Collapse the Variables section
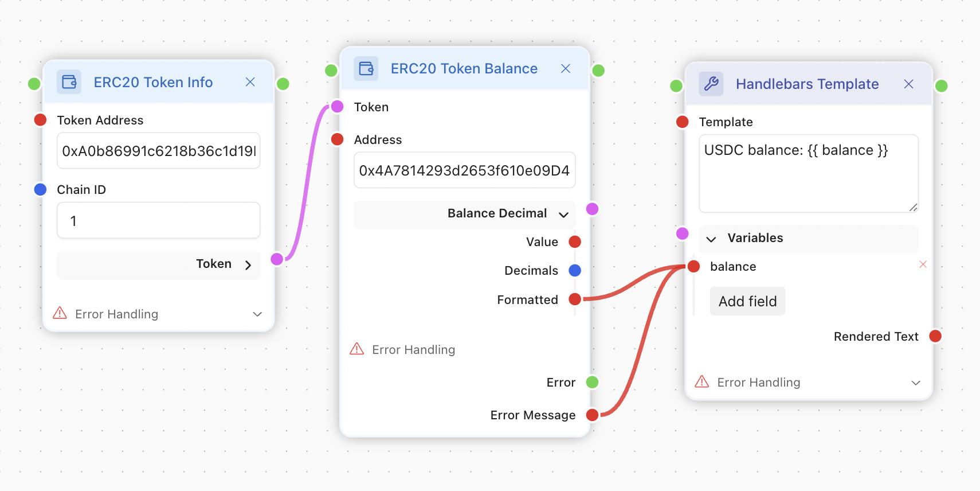Viewport: 980px width, 491px height. [x=711, y=239]
